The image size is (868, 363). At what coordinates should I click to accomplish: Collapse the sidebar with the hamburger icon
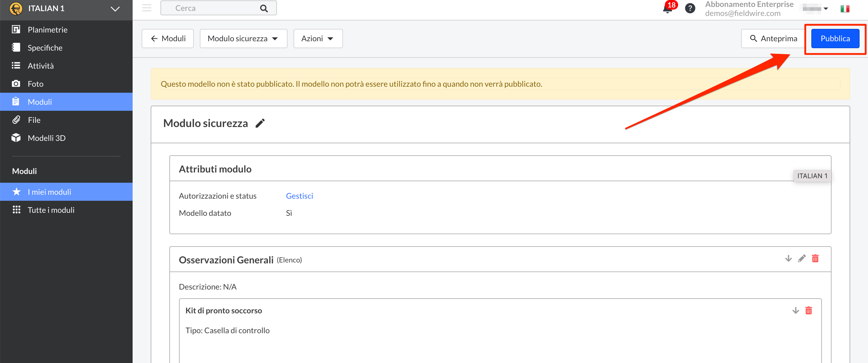click(x=146, y=8)
